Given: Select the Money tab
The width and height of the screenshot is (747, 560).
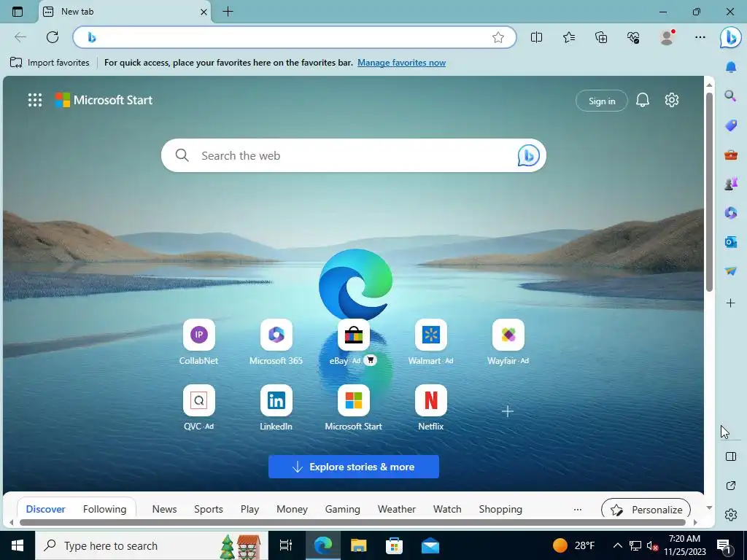Looking at the screenshot, I should (x=292, y=509).
